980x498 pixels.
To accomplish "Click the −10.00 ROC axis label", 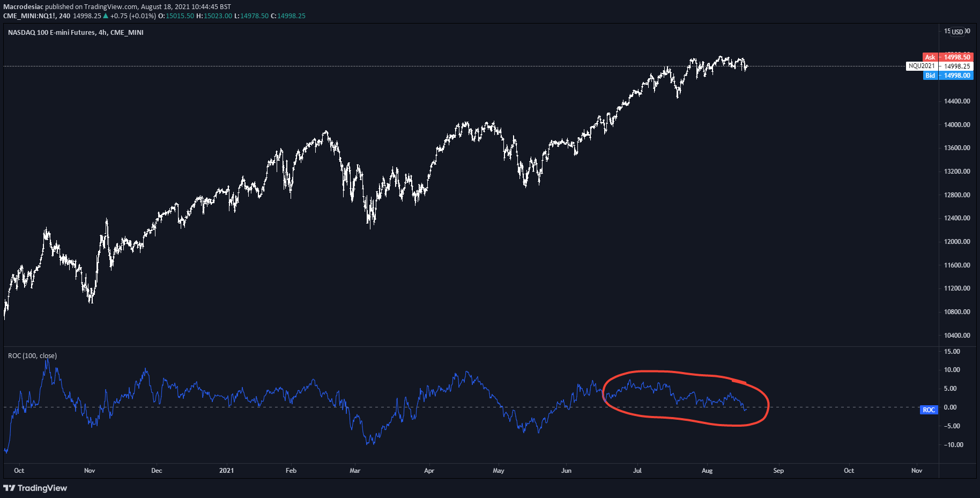I will pos(954,444).
